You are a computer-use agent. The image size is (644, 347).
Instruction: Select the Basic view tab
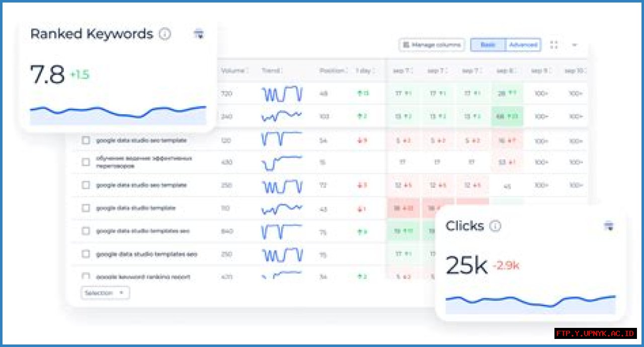(489, 44)
